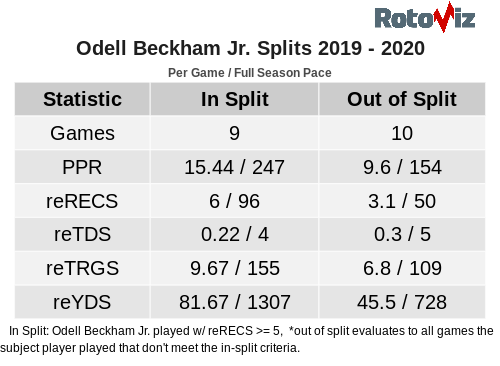This screenshot has height=366, width=500.
Task: Click the In Split reYDS value 81.67 / 1307
Action: click(235, 302)
